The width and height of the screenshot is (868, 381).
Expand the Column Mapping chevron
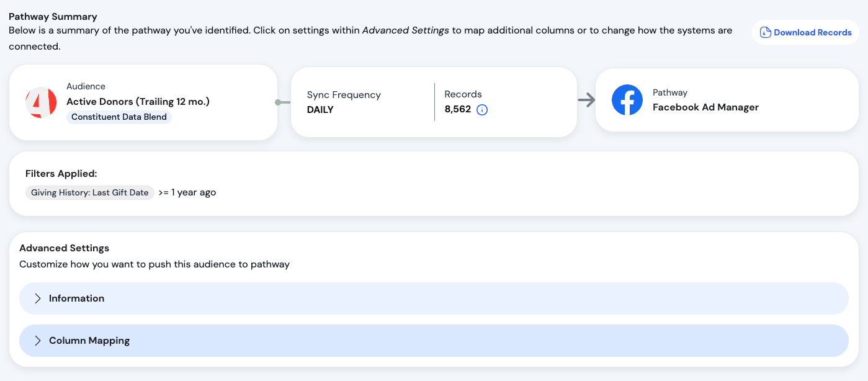tap(37, 341)
